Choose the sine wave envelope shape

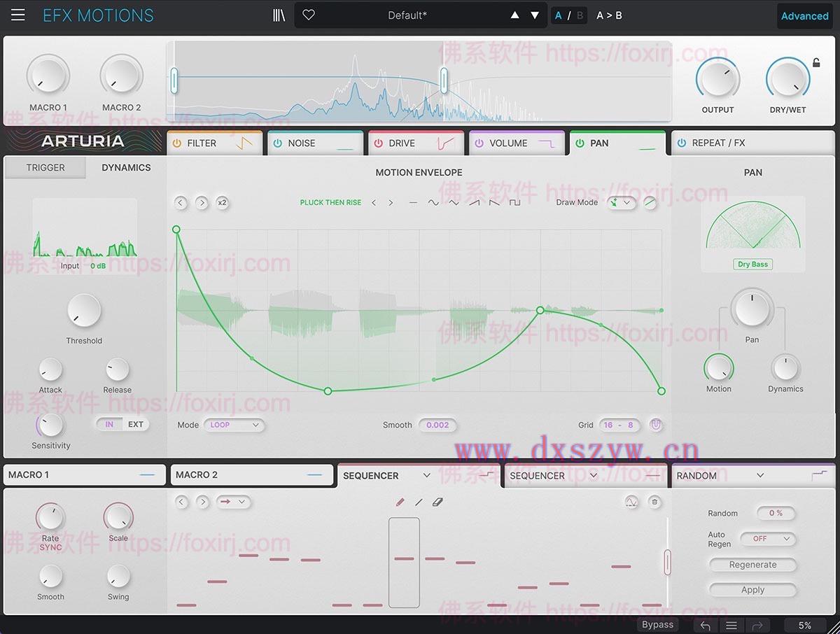coord(433,203)
